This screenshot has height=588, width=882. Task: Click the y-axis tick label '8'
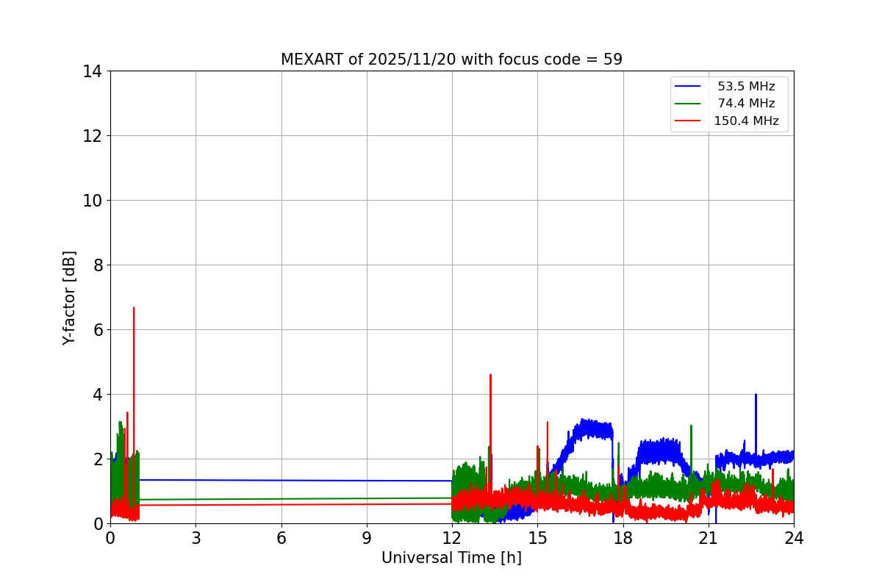point(98,265)
